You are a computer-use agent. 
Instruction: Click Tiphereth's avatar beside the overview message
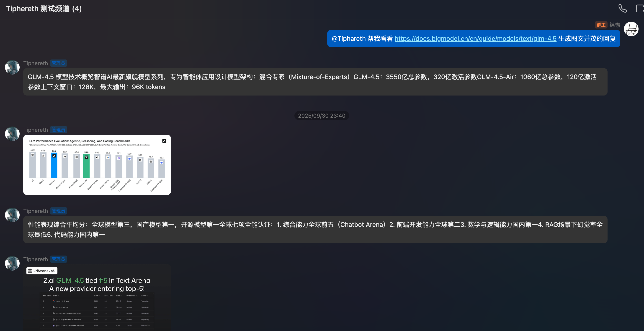point(12,67)
